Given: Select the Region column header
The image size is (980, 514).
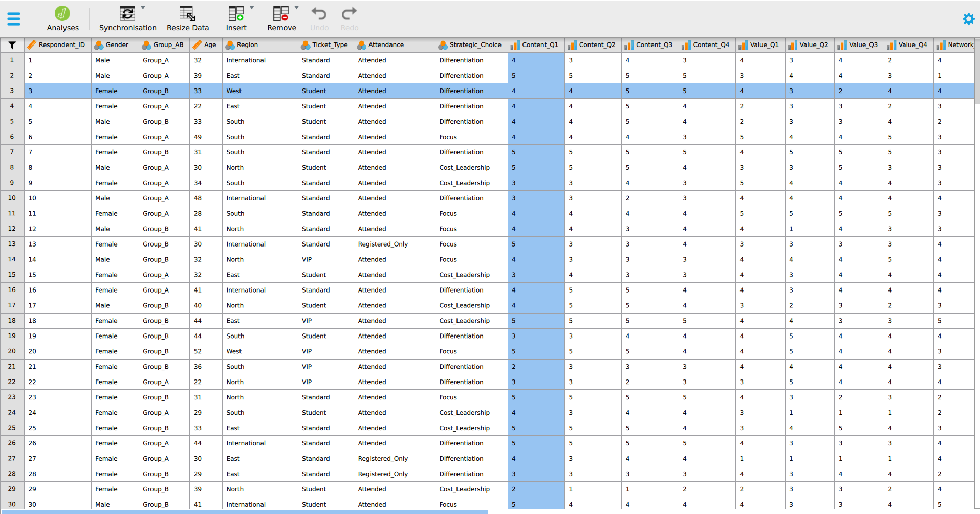Looking at the screenshot, I should coord(260,45).
